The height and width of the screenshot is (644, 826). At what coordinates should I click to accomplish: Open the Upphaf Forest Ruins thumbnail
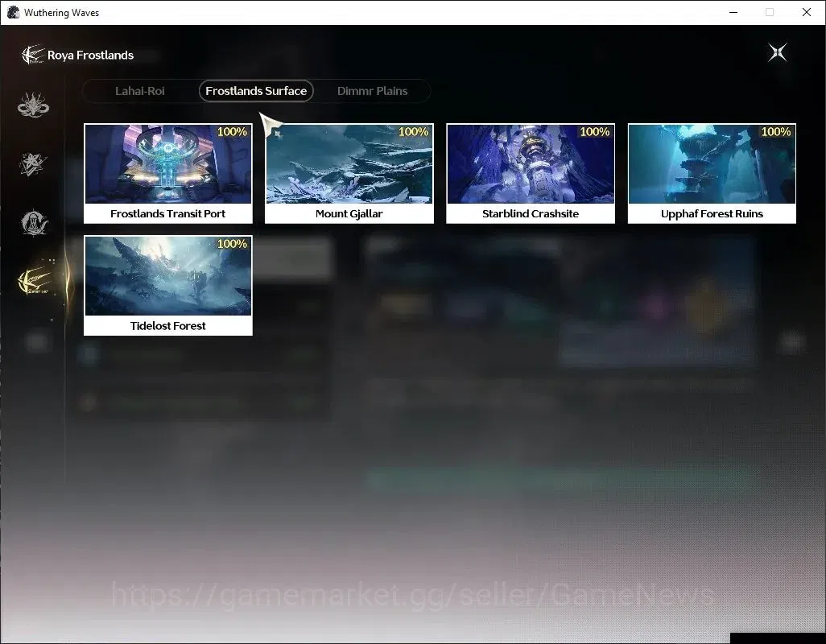712,163
